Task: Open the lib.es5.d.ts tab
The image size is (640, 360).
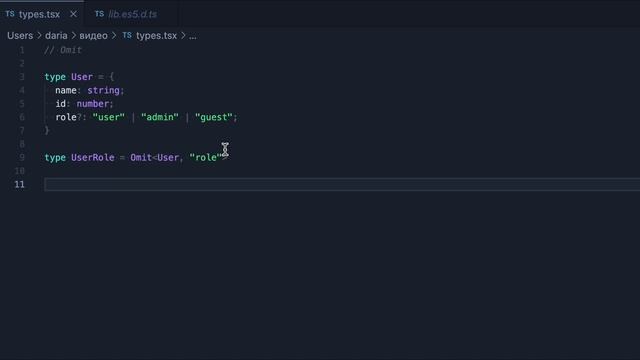Action: 132,14
